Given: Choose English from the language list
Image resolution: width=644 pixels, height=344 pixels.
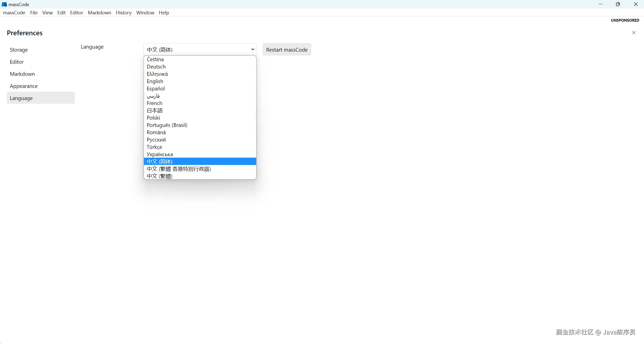Looking at the screenshot, I should [155, 81].
